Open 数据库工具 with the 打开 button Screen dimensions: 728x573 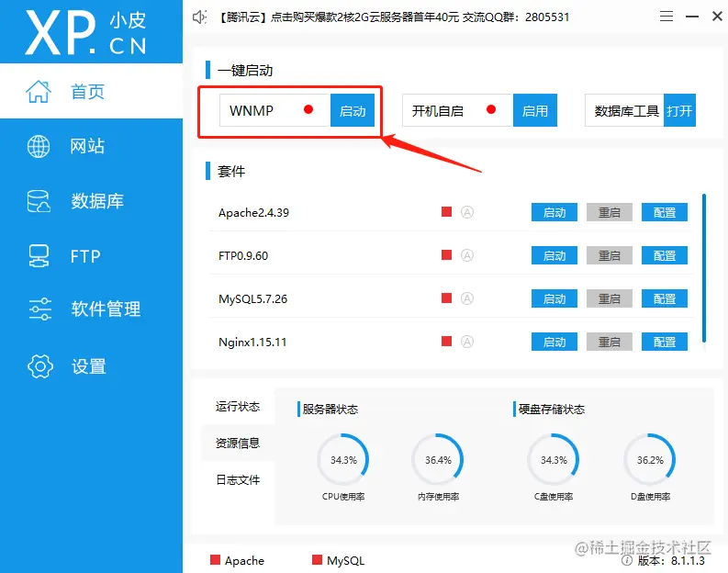click(679, 110)
